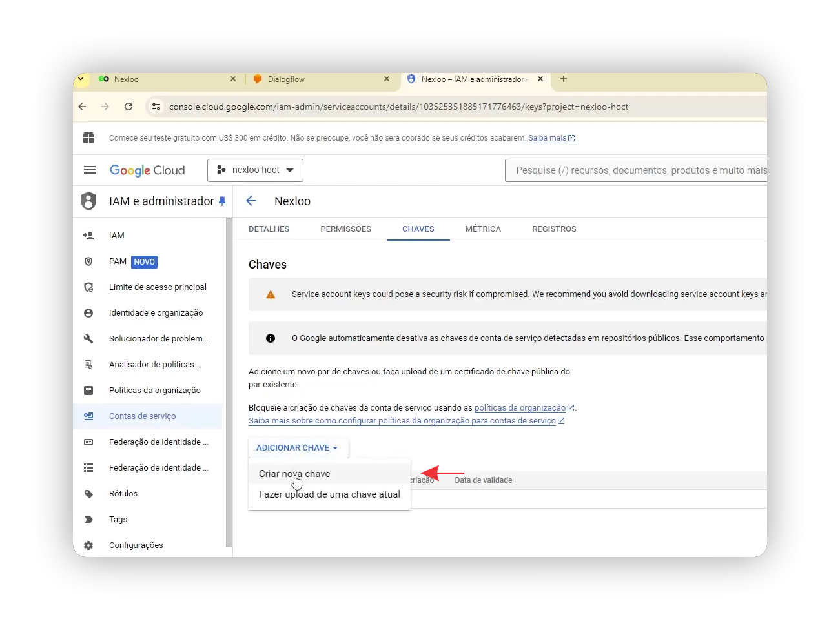Click the Google Cloud logo
Screen dimensions: 840x630
[x=147, y=170]
